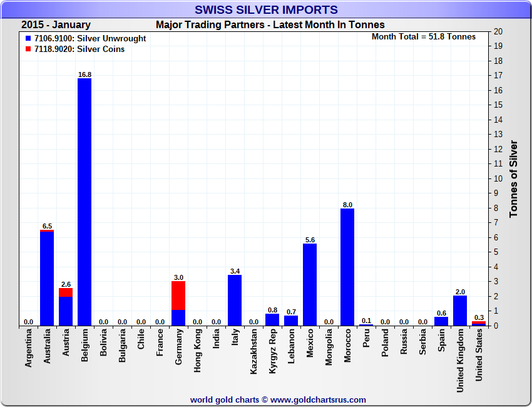Click the blue Silver Unwrought legend swatch
The height and width of the screenshot is (407, 532).
28,39
